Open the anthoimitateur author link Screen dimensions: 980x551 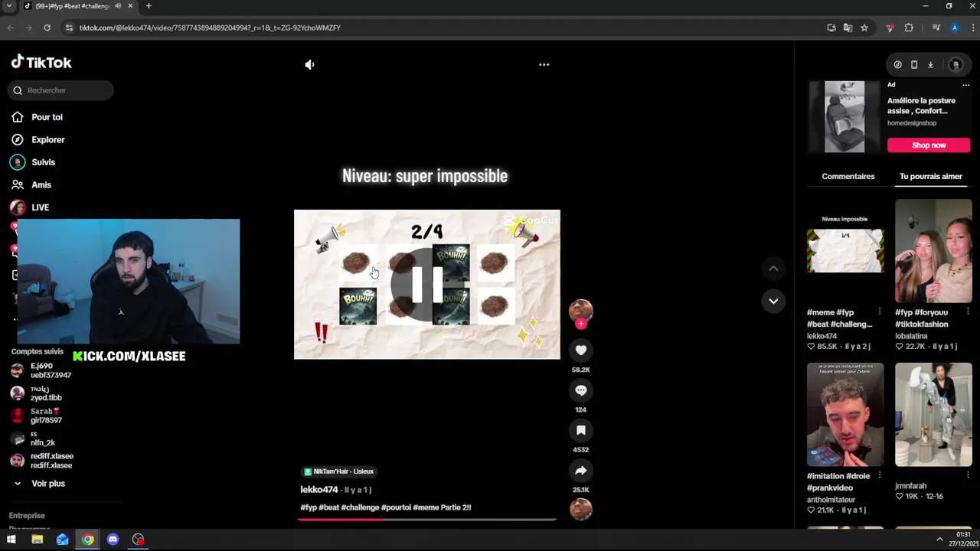pos(831,500)
